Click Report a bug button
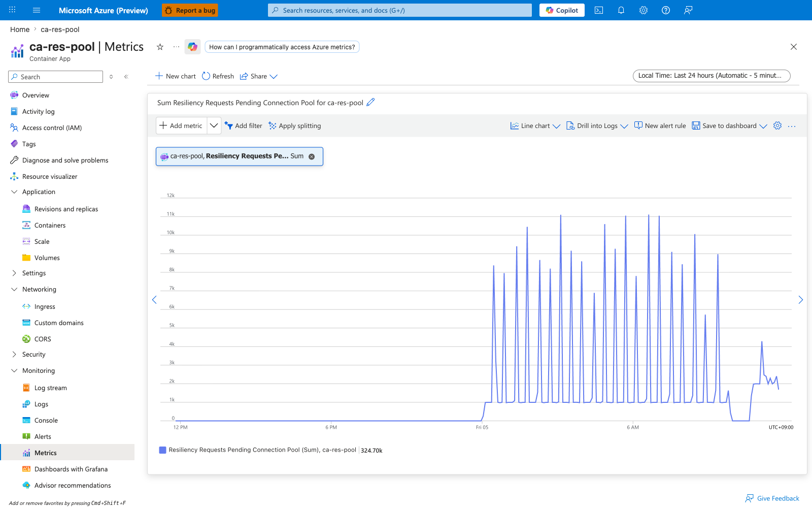 (x=190, y=10)
